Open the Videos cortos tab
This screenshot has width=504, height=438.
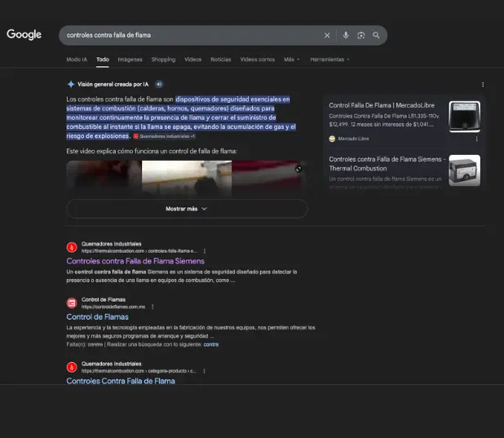click(258, 60)
